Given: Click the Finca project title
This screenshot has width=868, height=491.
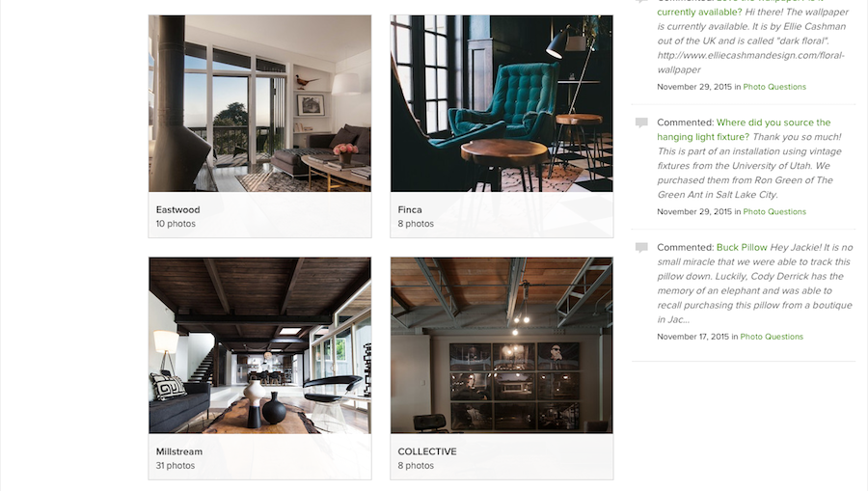Looking at the screenshot, I should (410, 209).
